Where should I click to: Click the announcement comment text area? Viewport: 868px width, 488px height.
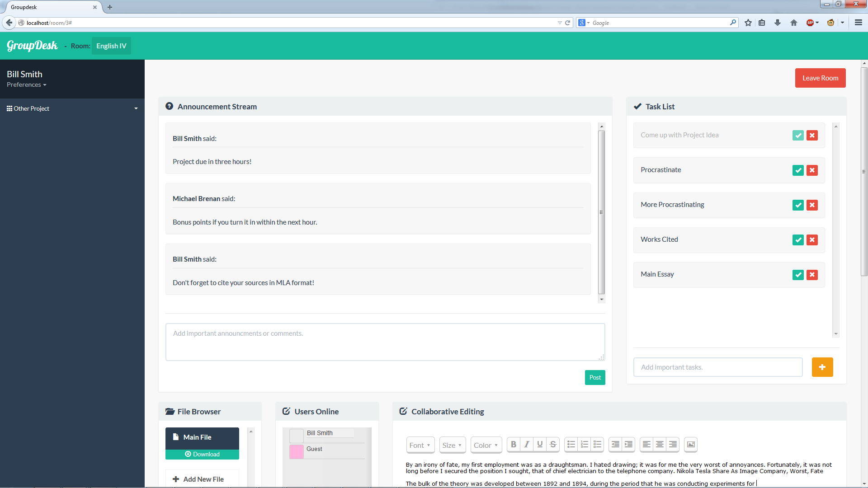[385, 342]
